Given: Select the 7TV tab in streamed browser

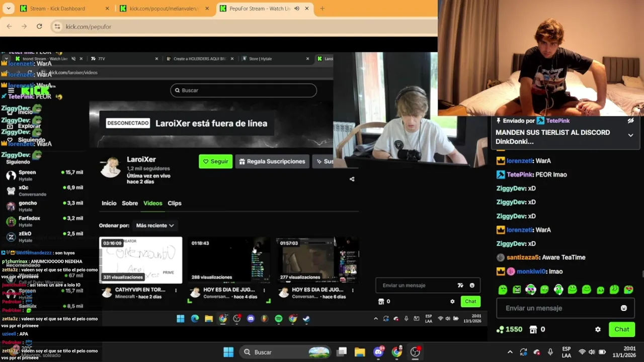Looking at the screenshot, I should (123, 58).
